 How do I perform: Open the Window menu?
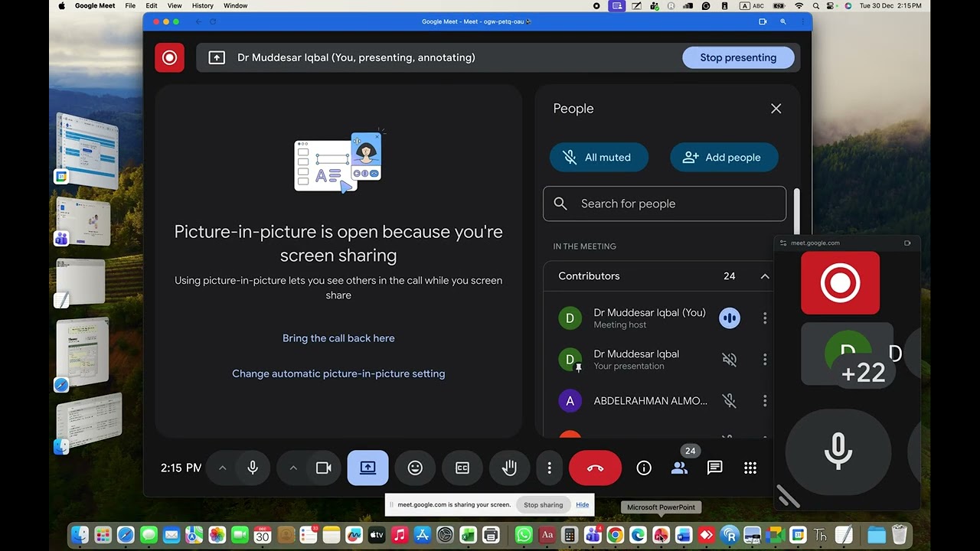click(x=235, y=5)
